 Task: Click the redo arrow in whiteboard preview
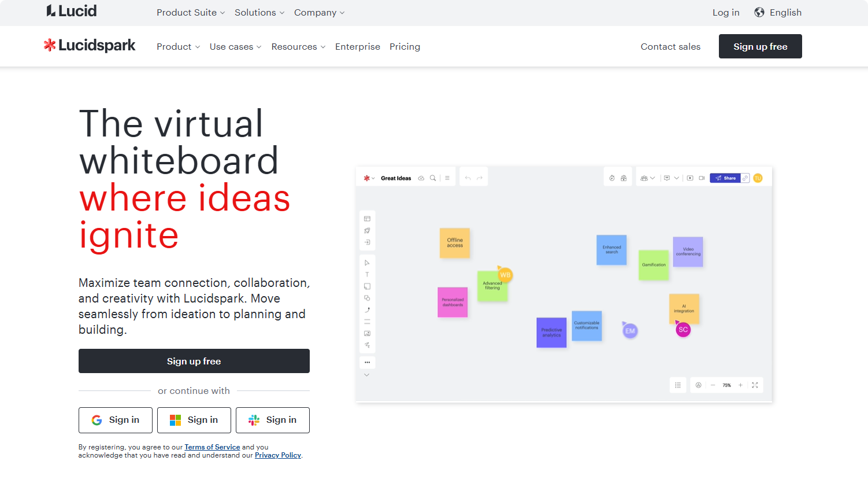[480, 178]
